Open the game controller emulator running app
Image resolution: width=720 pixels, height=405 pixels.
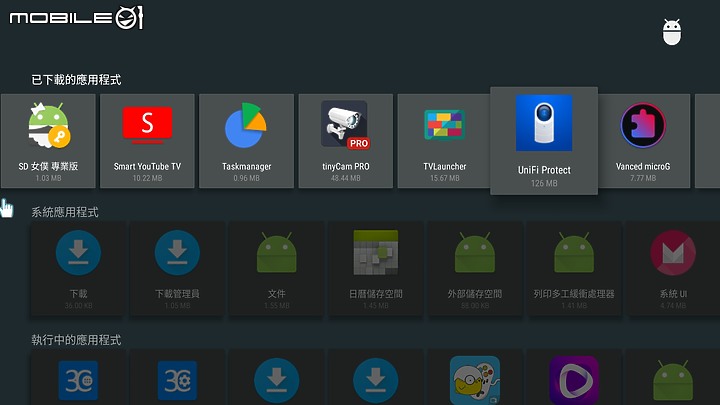[475, 377]
